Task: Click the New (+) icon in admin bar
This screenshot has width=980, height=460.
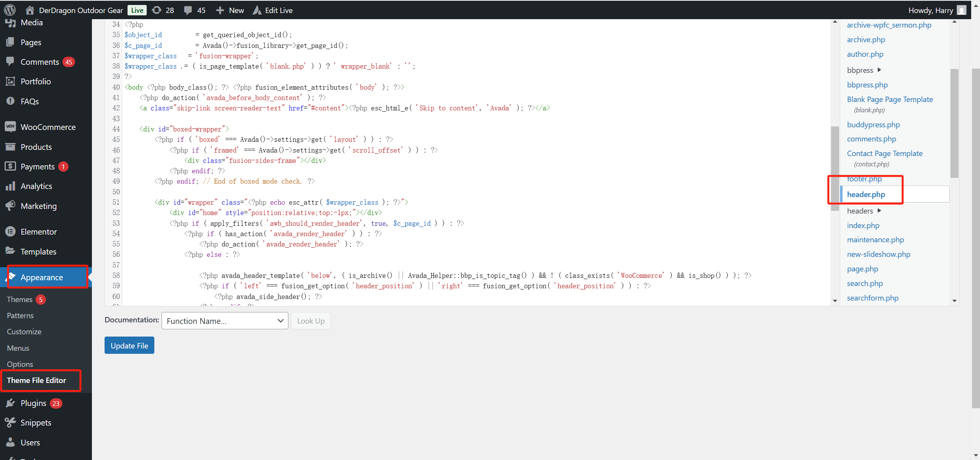Action: [x=219, y=10]
